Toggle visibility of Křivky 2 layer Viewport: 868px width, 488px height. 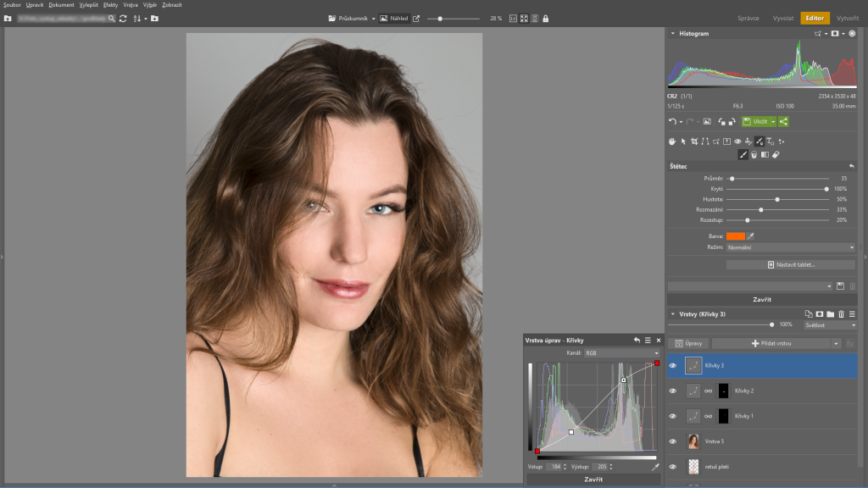[x=672, y=391]
